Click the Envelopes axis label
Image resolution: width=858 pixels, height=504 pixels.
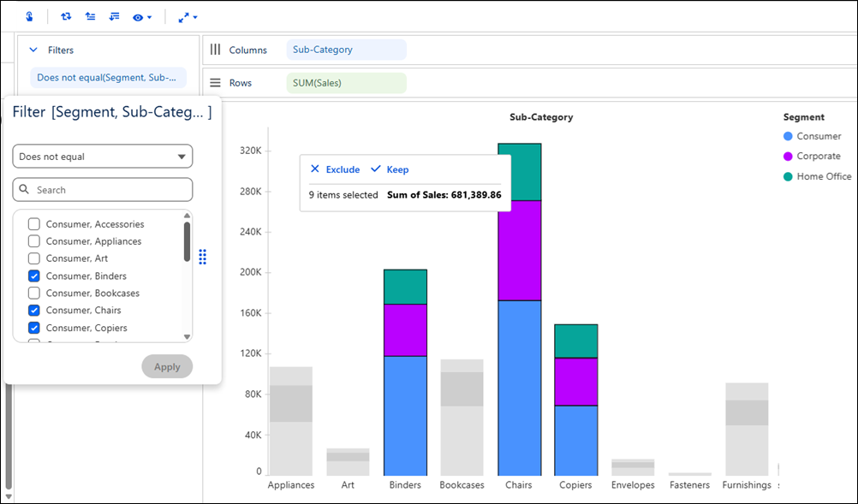pyautogui.click(x=633, y=485)
